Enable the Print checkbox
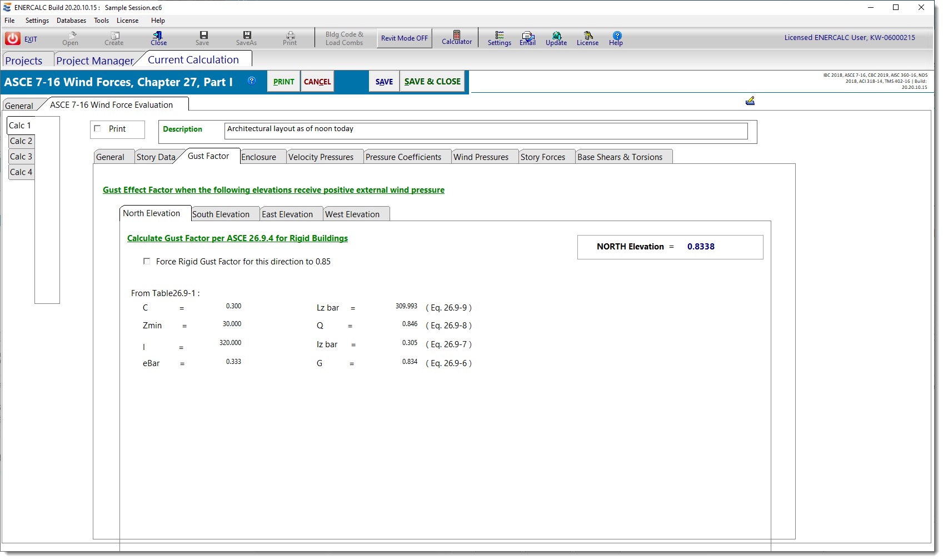This screenshot has height=560, width=943. [98, 128]
